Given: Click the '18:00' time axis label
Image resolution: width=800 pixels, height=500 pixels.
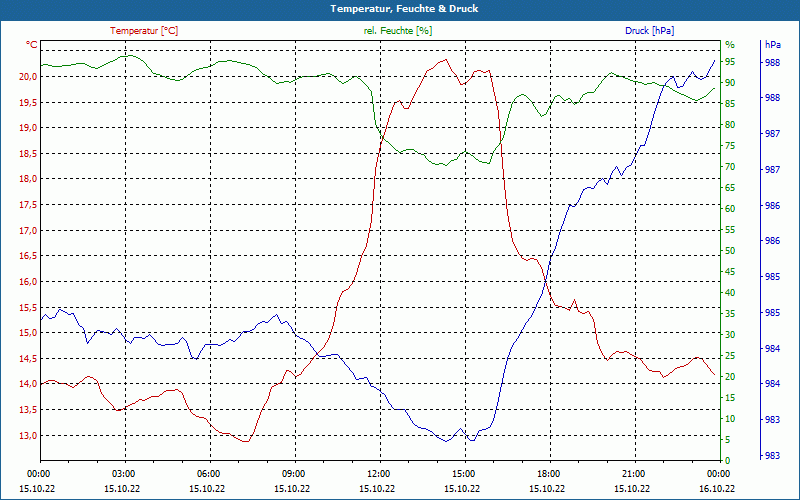Looking at the screenshot, I should tap(547, 473).
